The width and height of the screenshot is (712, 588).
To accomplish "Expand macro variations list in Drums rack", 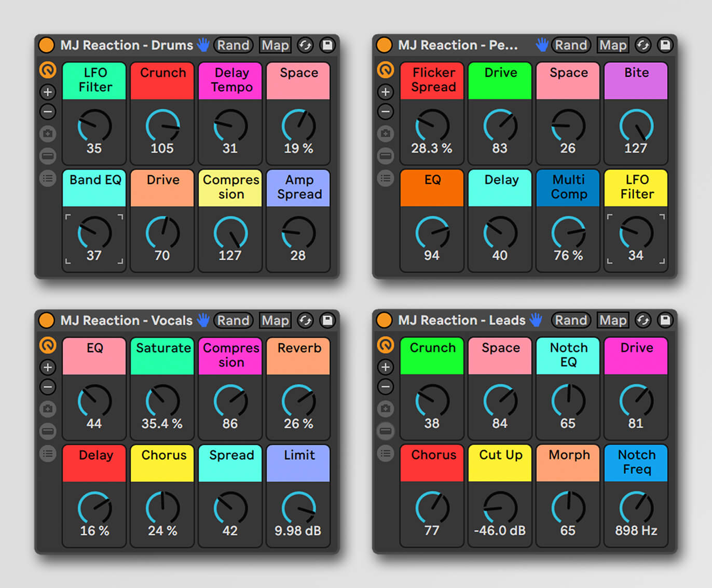I will coord(48,178).
